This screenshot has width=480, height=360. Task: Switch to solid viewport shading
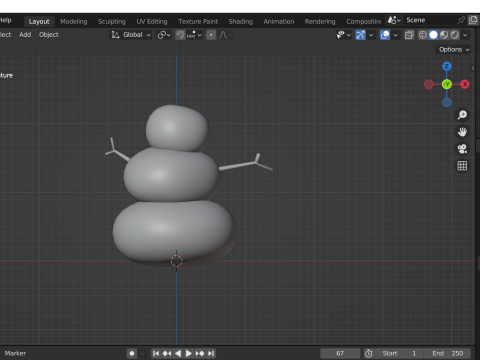click(x=433, y=35)
